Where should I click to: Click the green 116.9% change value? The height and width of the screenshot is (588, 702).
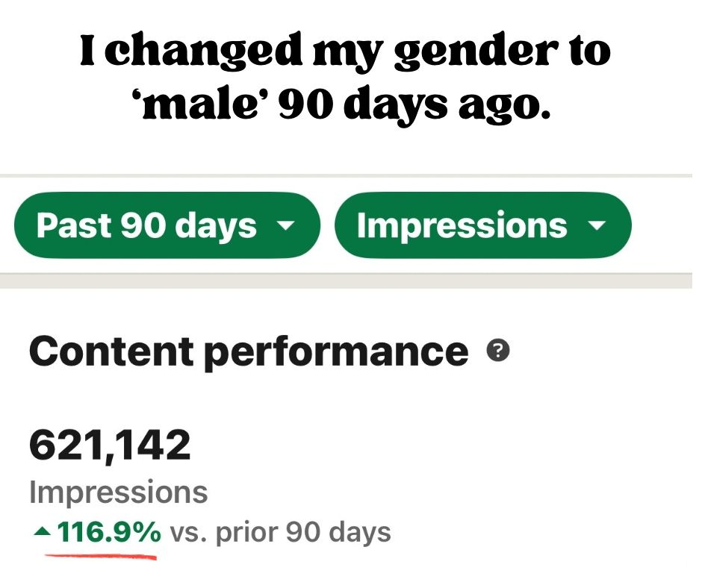109,532
